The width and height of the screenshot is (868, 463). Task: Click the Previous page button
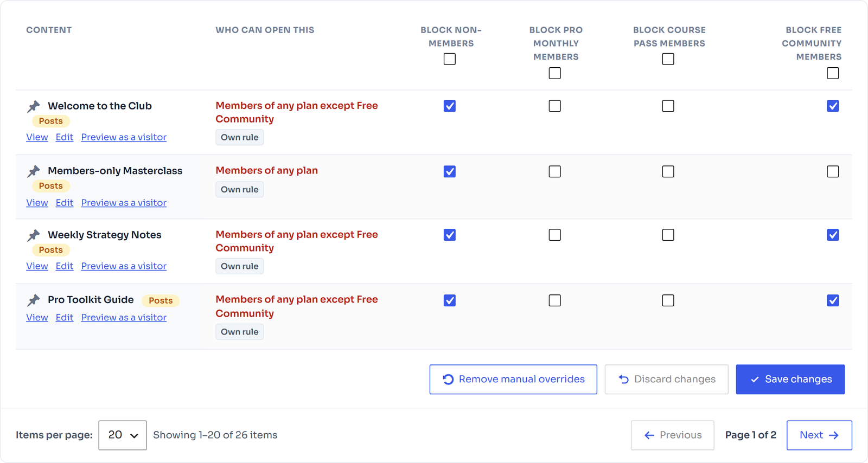tap(673, 435)
